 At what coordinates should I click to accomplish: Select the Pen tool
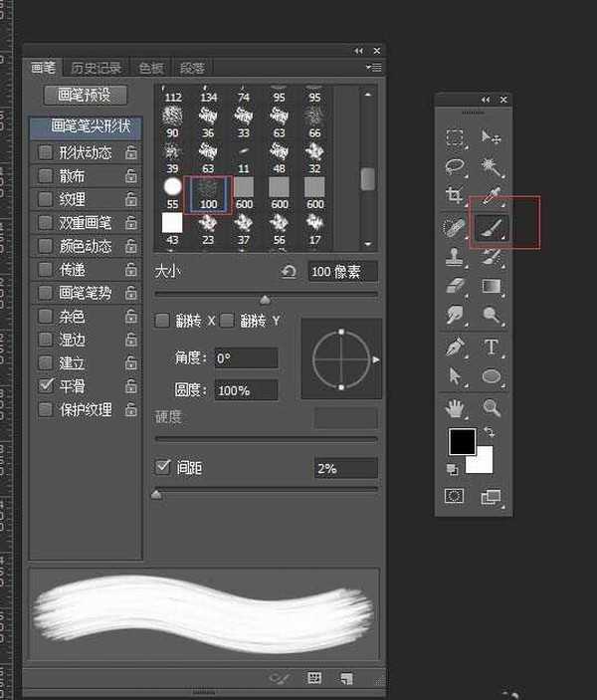pyautogui.click(x=456, y=347)
